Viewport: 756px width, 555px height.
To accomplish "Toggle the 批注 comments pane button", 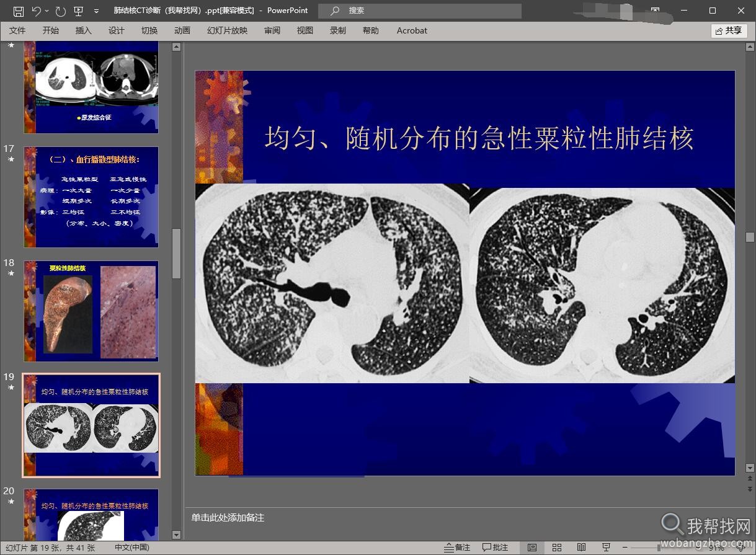I will click(495, 548).
